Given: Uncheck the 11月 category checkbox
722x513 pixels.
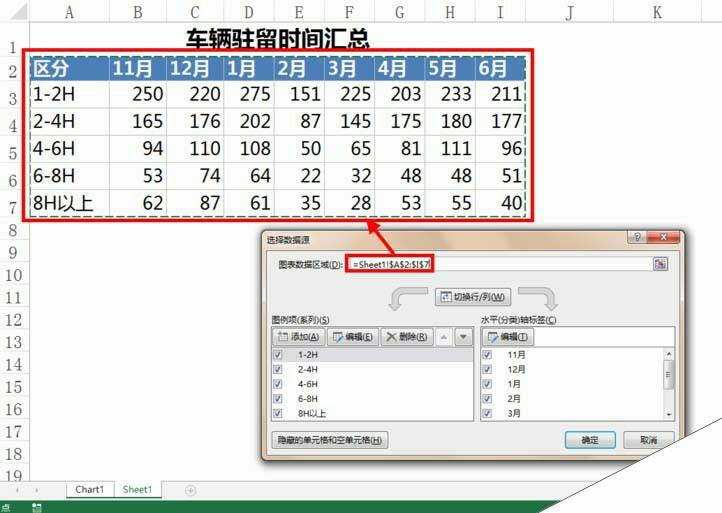Looking at the screenshot, I should tap(487, 355).
